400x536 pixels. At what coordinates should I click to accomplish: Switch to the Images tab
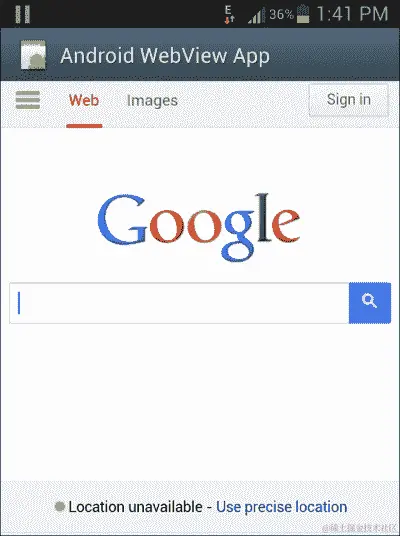pyautogui.click(x=152, y=101)
